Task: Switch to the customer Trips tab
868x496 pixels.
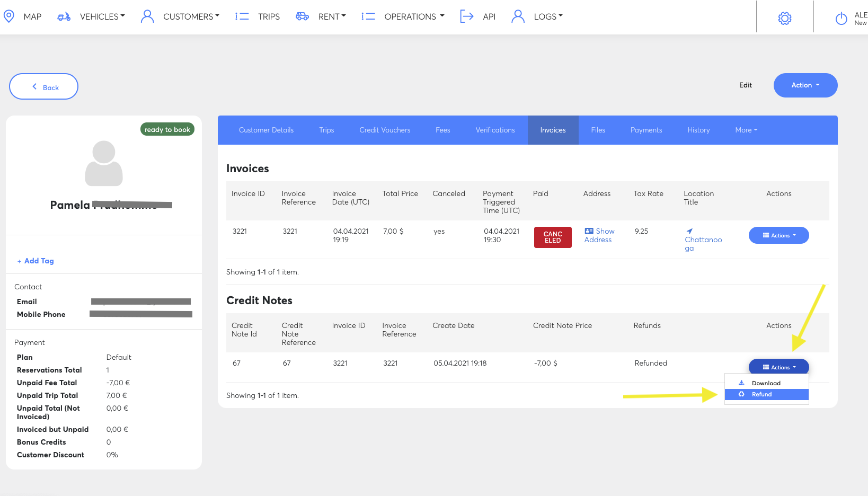Action: click(x=326, y=130)
